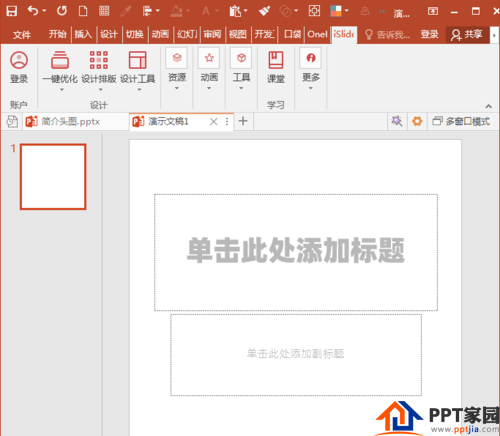
Task: Click the 一键优化 icon
Action: pyautogui.click(x=60, y=60)
